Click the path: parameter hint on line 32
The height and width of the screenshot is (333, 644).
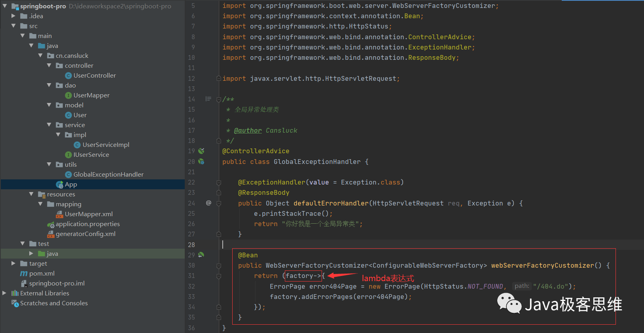click(522, 286)
